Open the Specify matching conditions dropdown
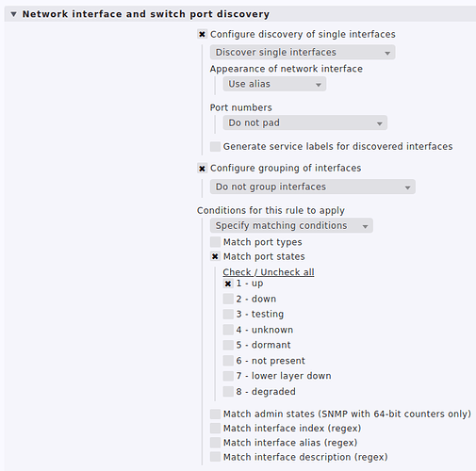This screenshot has width=476, height=471. 291,225
